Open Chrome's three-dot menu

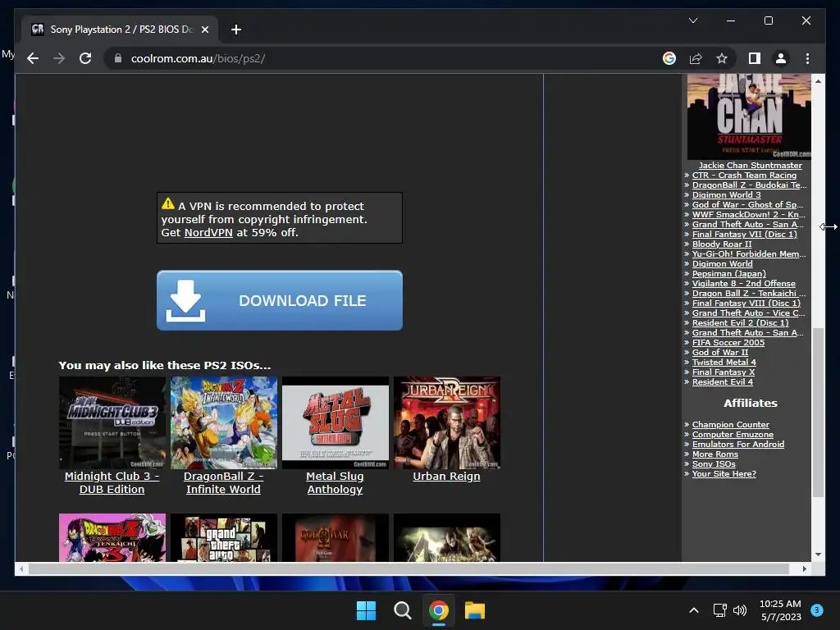point(807,58)
